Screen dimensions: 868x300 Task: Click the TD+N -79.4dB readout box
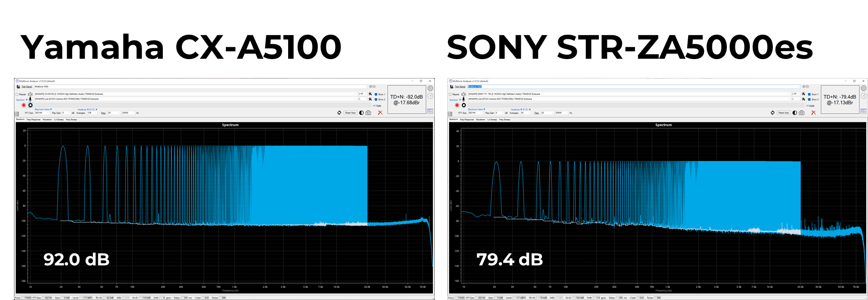coord(840,100)
